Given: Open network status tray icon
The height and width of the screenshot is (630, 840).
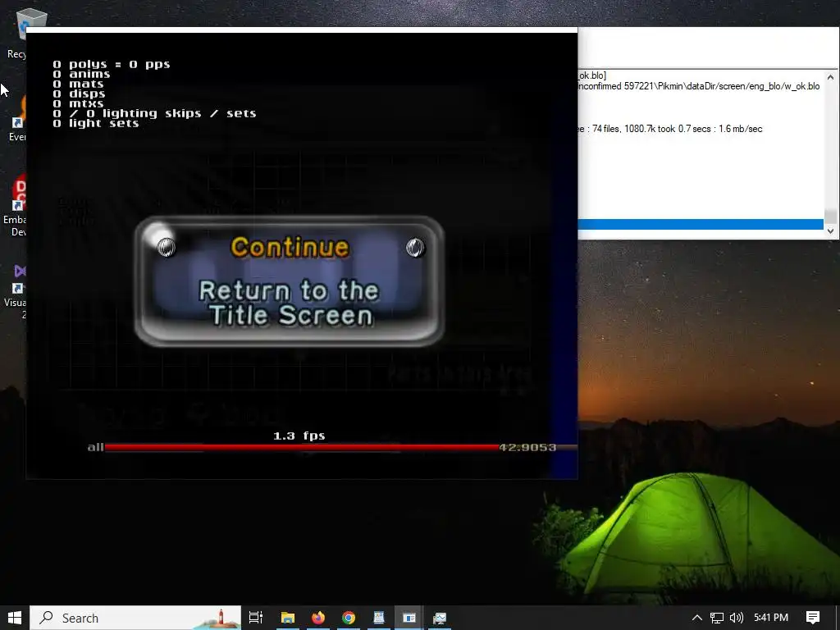Looking at the screenshot, I should (x=717, y=618).
